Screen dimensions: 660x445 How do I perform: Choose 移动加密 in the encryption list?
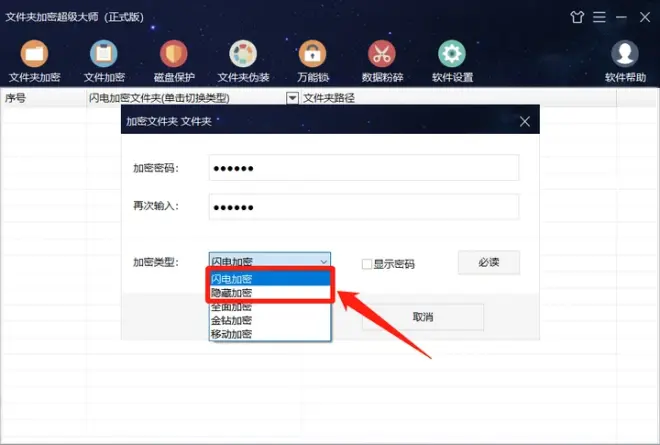[268, 334]
